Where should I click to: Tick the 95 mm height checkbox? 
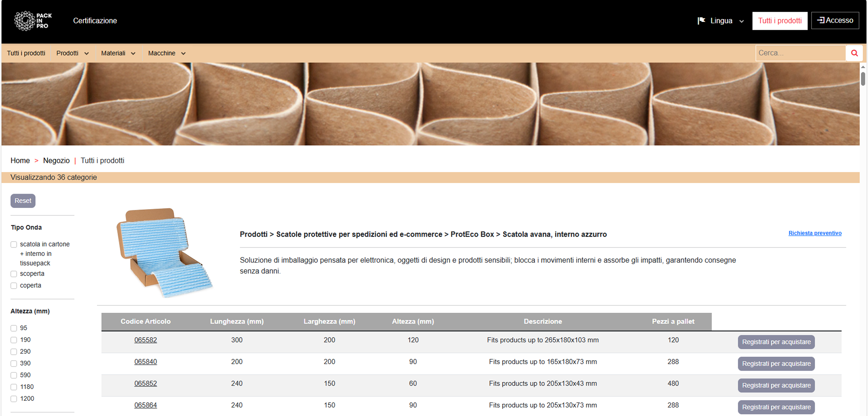pos(14,328)
